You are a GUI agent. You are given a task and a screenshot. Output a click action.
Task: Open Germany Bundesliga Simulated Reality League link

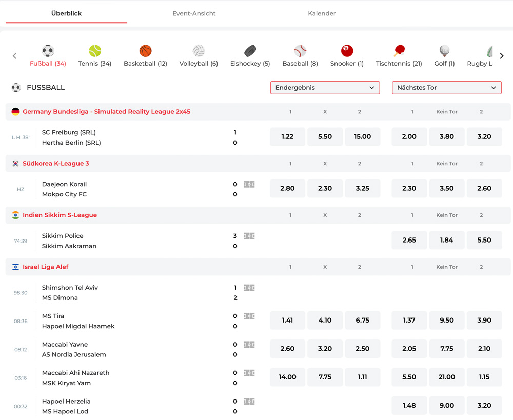[x=106, y=112]
